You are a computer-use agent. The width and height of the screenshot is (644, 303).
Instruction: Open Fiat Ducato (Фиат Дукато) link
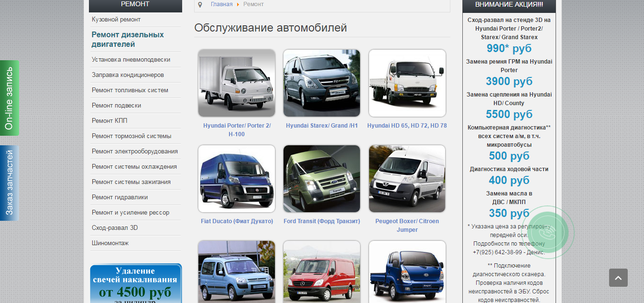pos(237,221)
